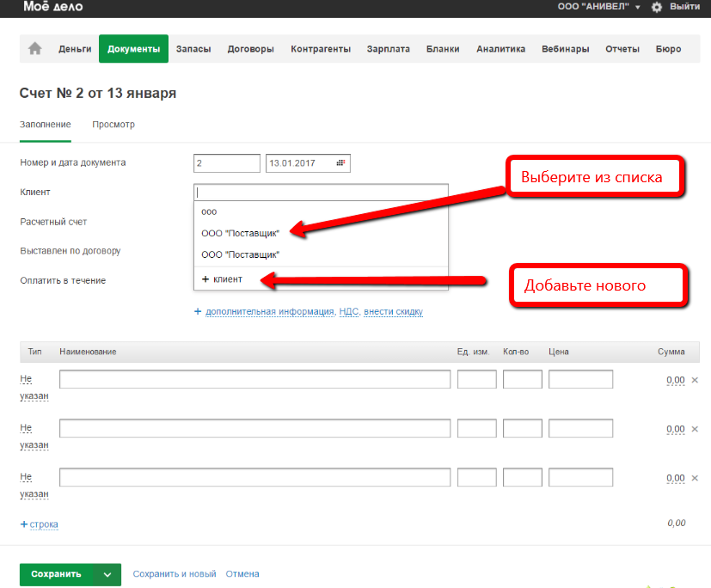Select first ООО "Поставщик" from client list
Screen dimensions: 711x588
(240, 233)
